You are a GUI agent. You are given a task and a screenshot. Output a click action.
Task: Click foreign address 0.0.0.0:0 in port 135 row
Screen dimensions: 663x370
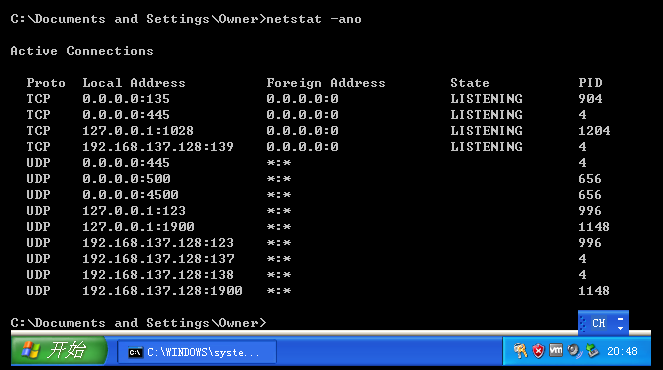302,99
